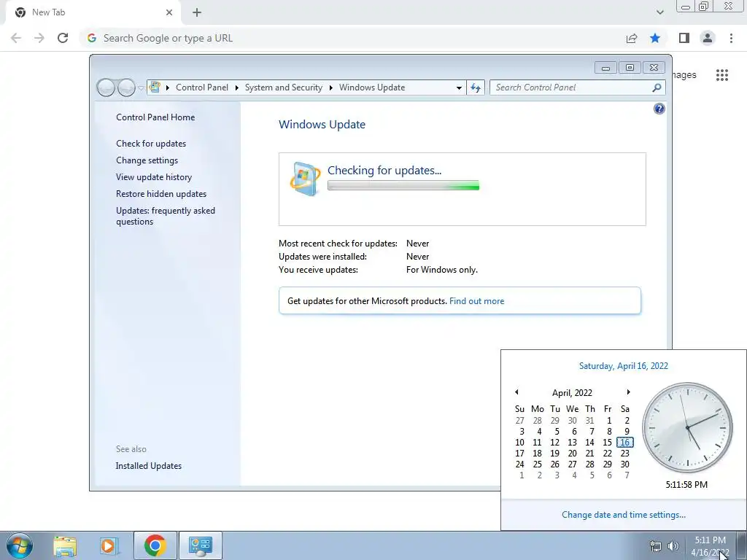
Task: Open Restore hidden updates
Action: click(x=161, y=194)
